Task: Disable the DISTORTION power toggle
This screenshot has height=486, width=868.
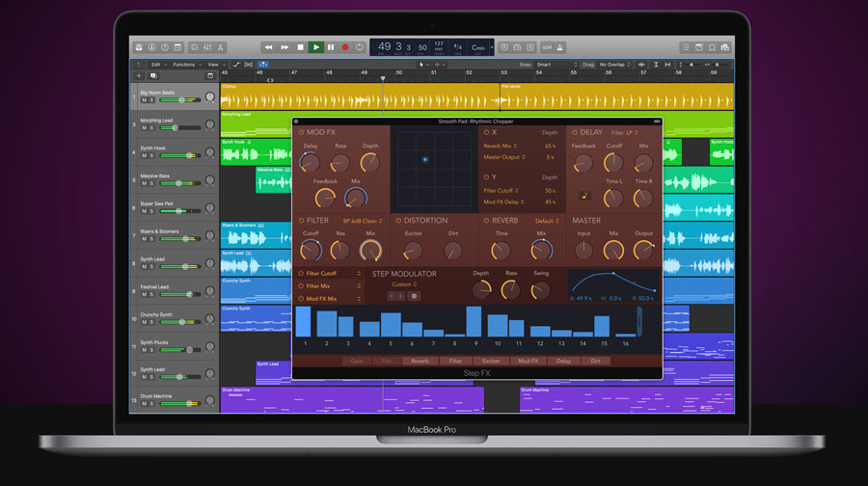Action: (x=397, y=220)
